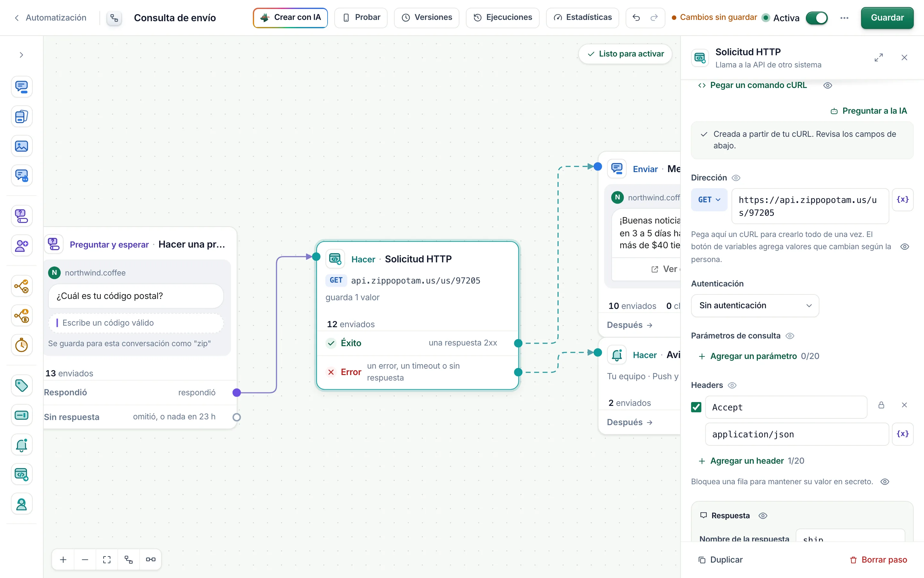Open the Ejecuciones tab
924x578 pixels.
click(x=502, y=18)
